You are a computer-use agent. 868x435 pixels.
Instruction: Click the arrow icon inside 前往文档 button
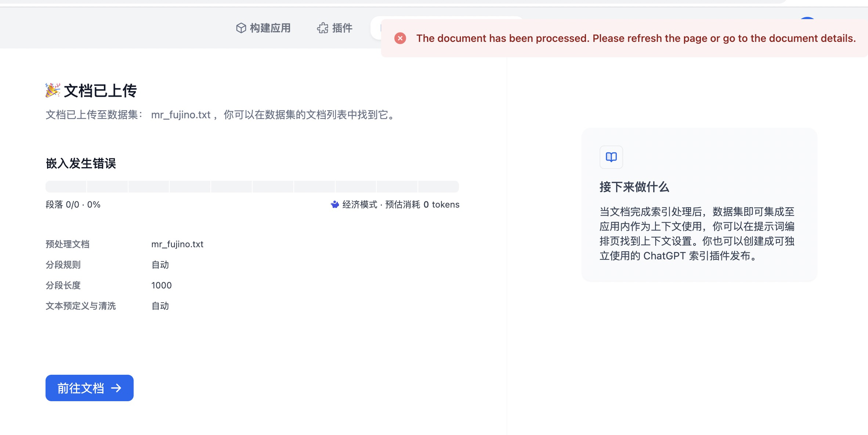click(x=117, y=388)
